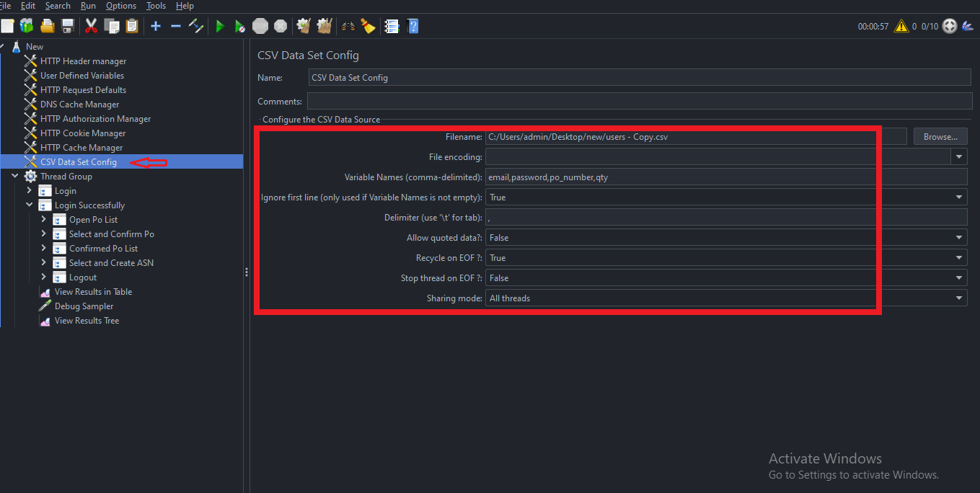Click the Shutdown grey X icon
Viewport: 980px width, 493px height.
[x=281, y=27]
